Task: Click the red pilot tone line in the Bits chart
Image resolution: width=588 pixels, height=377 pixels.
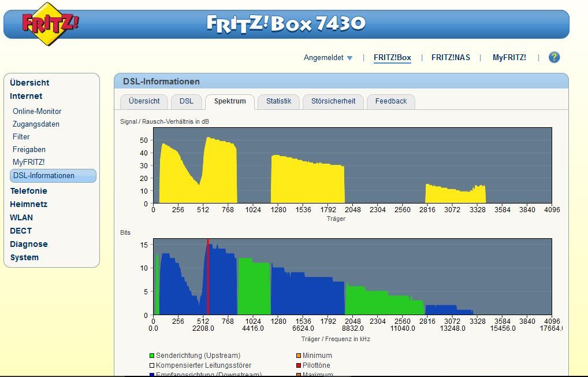Action: 208,277
